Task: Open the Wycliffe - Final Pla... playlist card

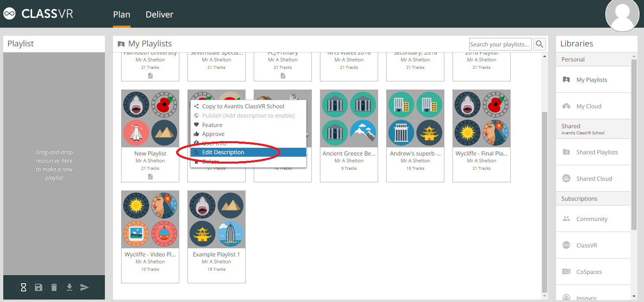Action: 482,136
